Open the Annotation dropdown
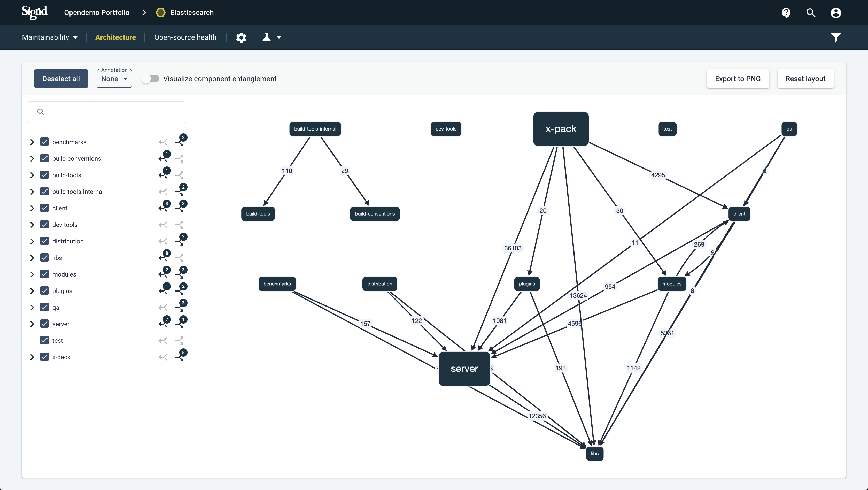Screen dimensions: 868x490 click(x=114, y=79)
